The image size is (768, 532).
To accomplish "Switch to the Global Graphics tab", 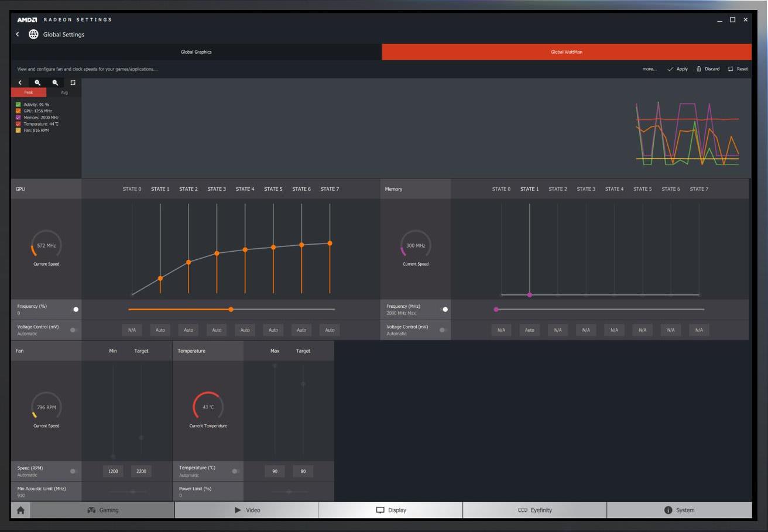I will [x=196, y=52].
